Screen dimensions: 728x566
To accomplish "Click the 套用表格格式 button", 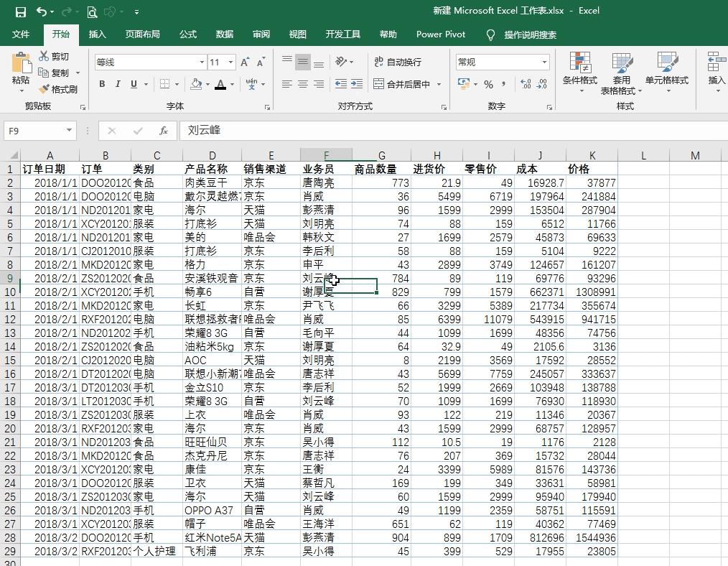I will 621,72.
